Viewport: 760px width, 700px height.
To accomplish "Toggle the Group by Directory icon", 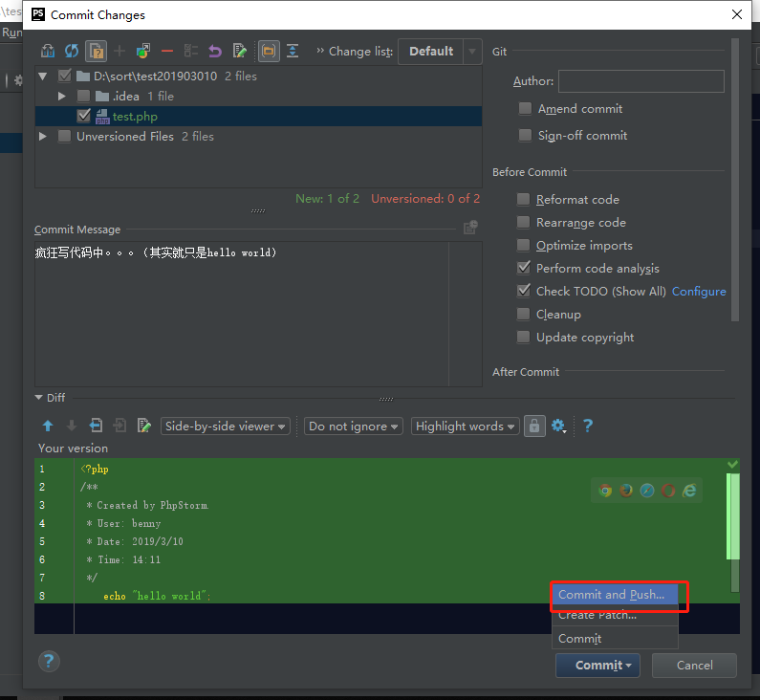I will pos(269,51).
